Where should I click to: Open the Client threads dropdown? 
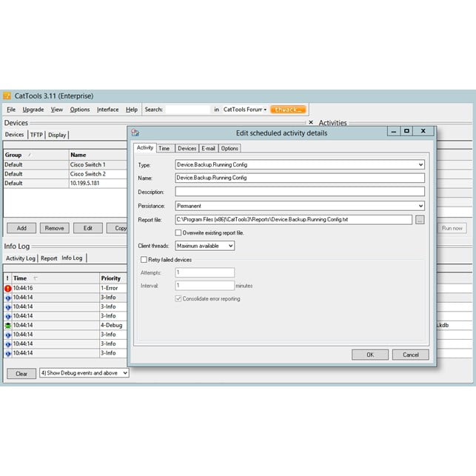point(229,246)
